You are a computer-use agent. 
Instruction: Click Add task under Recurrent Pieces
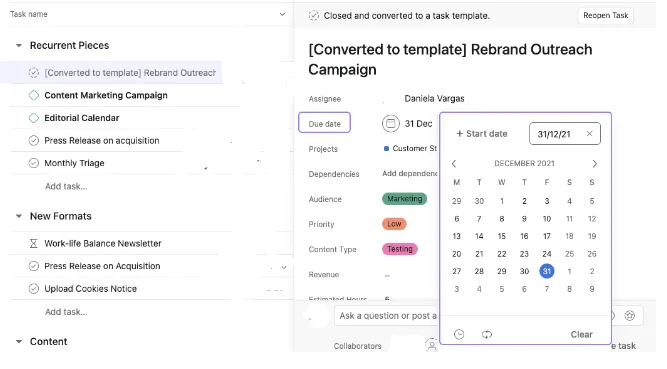(66, 186)
